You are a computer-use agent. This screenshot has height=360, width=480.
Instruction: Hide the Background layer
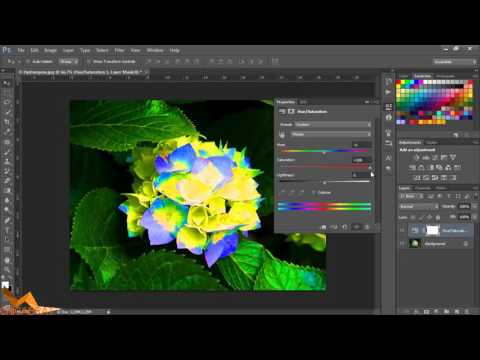(x=402, y=244)
